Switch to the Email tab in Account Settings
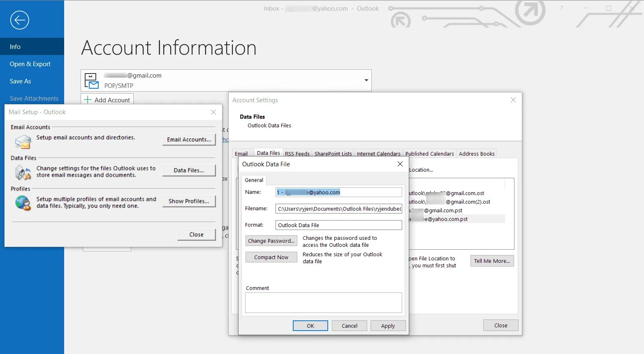This screenshot has width=644, height=354. pyautogui.click(x=241, y=154)
